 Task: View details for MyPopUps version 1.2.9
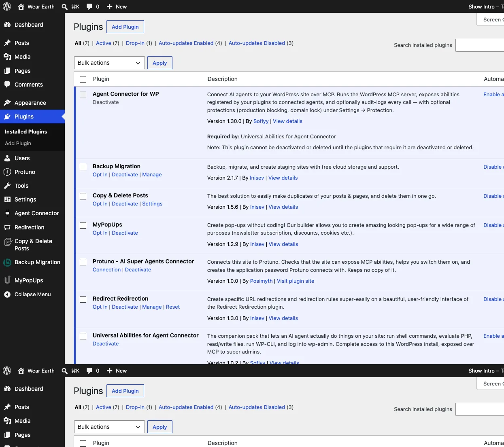[x=283, y=244]
